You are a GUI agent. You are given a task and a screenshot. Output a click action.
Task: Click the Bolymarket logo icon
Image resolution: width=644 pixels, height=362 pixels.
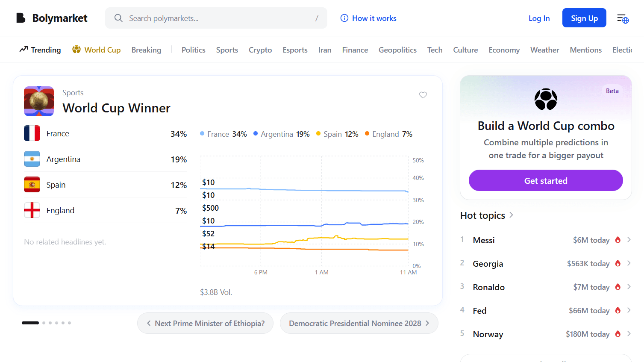(21, 18)
